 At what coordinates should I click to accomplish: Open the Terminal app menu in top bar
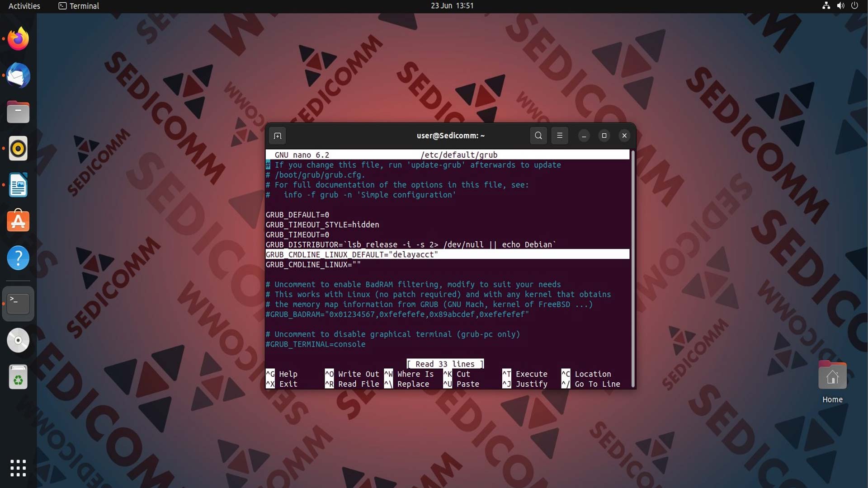(x=79, y=6)
